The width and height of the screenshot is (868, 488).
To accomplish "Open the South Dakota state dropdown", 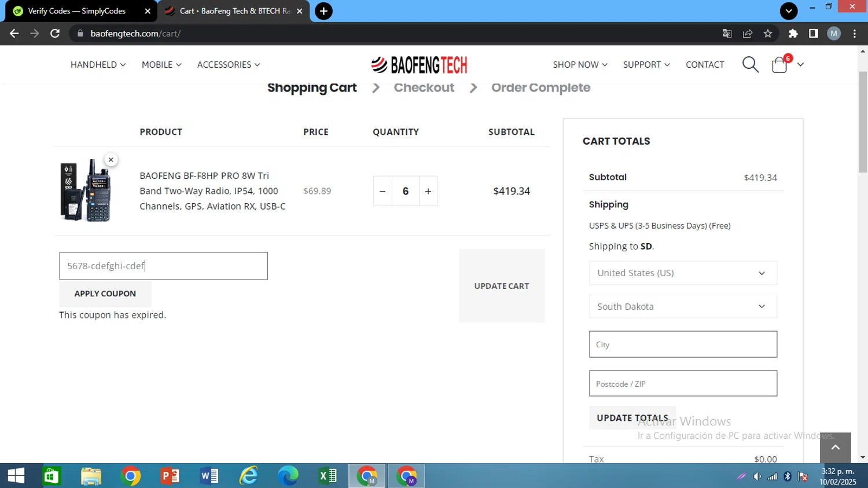I will 683,307.
